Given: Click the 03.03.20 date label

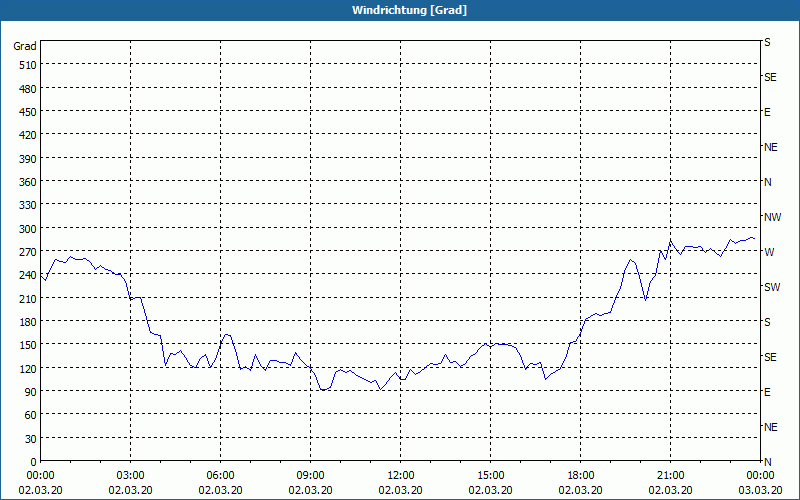Looking at the screenshot, I should (760, 490).
